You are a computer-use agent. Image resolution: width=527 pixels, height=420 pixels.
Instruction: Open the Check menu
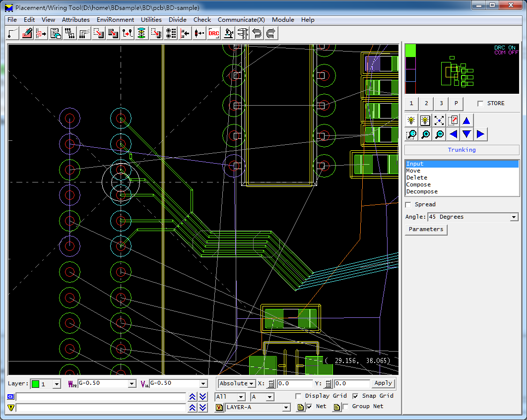pyautogui.click(x=202, y=20)
